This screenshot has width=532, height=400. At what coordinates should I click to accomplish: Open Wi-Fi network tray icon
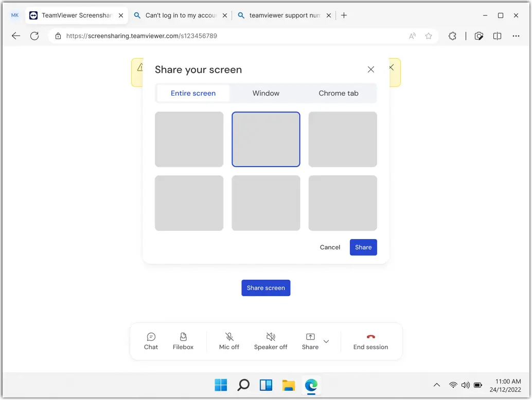click(x=453, y=385)
